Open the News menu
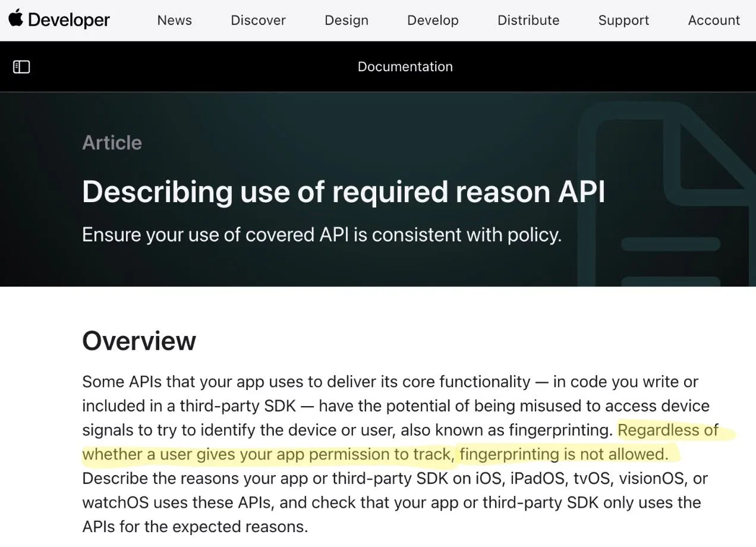 (x=174, y=20)
